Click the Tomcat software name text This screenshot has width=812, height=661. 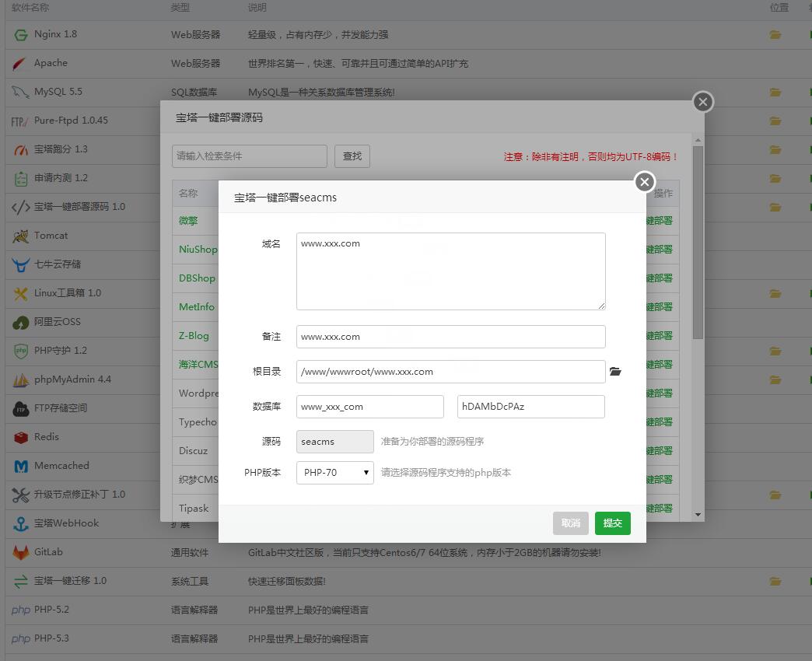51,236
